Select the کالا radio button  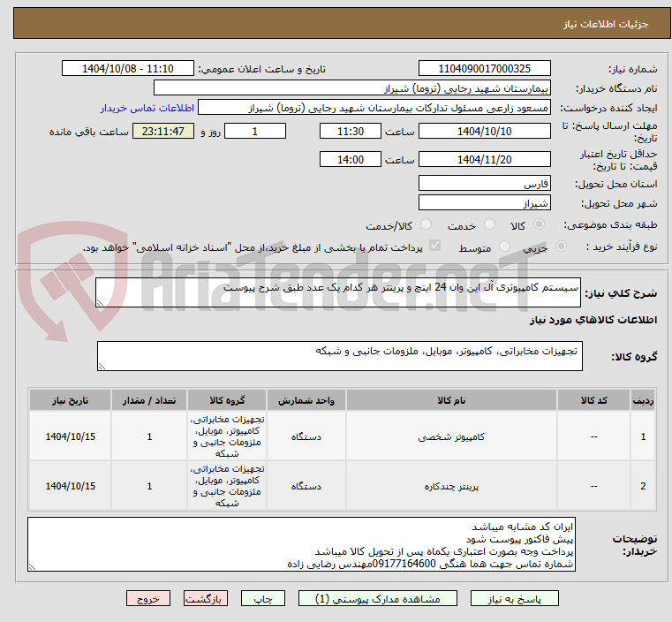coord(540,224)
